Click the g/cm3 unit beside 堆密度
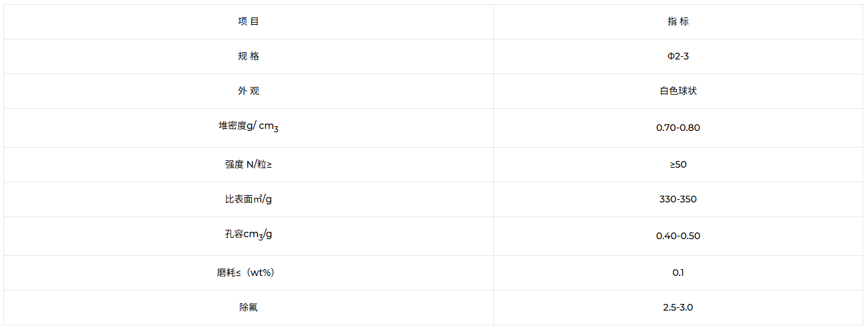The width and height of the screenshot is (868, 332). (x=263, y=127)
